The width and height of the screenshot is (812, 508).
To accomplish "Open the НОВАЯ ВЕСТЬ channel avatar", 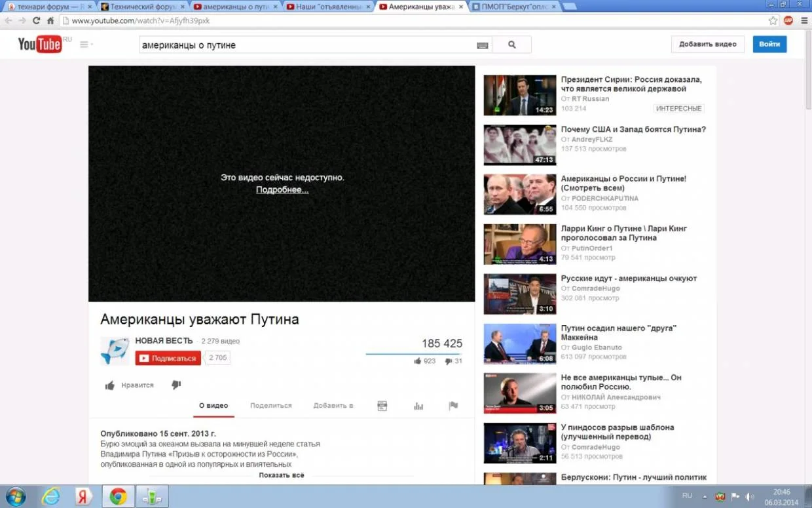I will (x=115, y=351).
